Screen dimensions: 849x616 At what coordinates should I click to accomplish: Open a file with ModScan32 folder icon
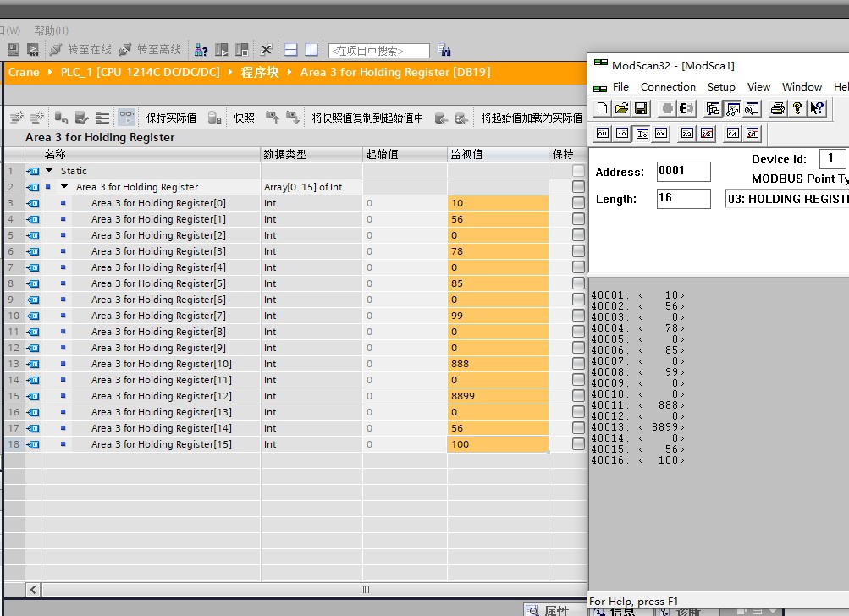[621, 108]
